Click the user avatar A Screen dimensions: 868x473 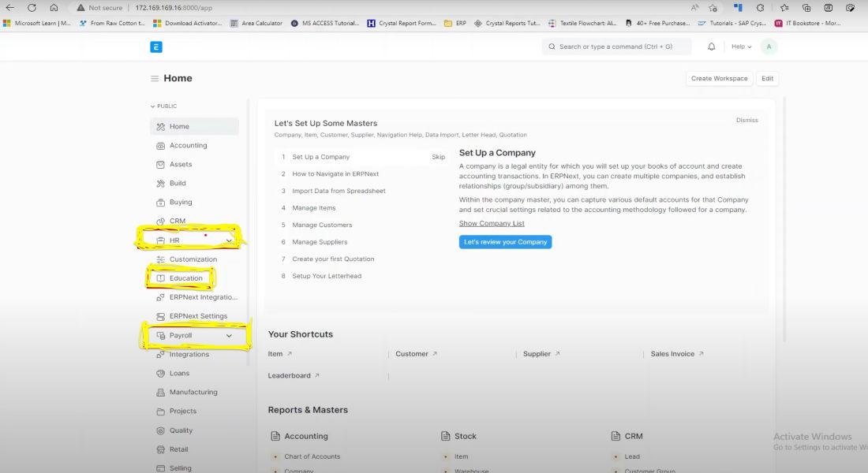769,47
